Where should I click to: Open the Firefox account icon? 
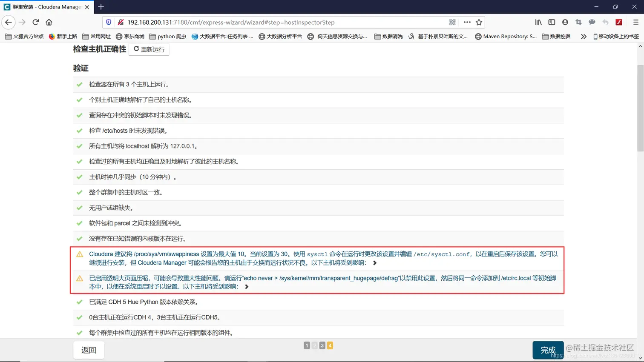point(565,22)
